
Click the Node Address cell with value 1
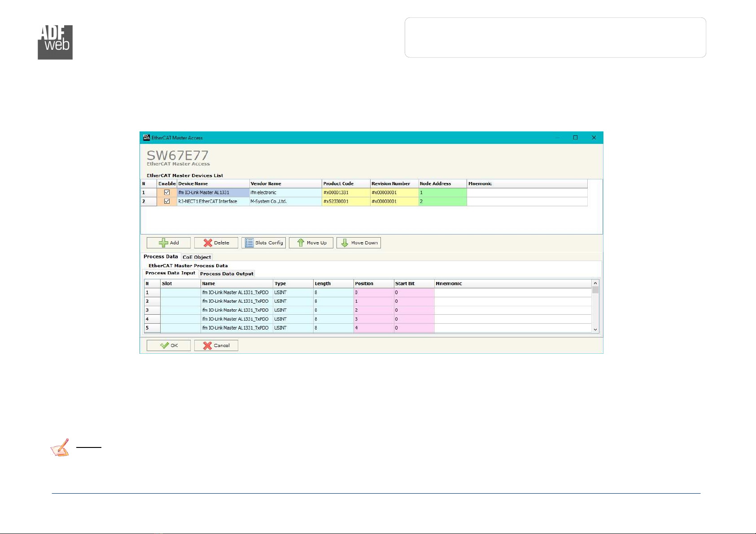(443, 192)
